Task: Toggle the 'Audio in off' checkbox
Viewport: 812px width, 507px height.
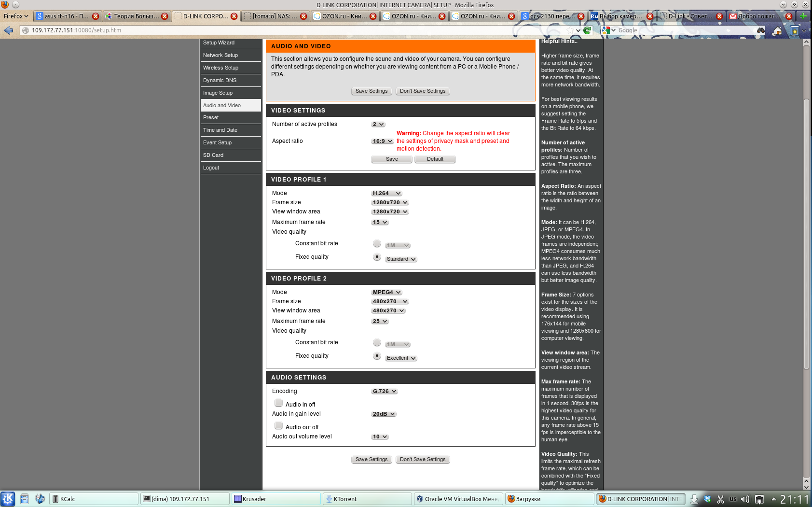Action: (278, 403)
